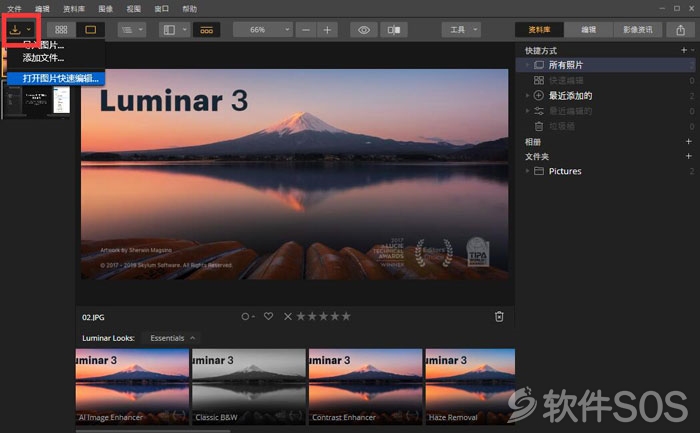Open the 编辑 menu in menu bar
700x433 pixels.
pos(42,8)
